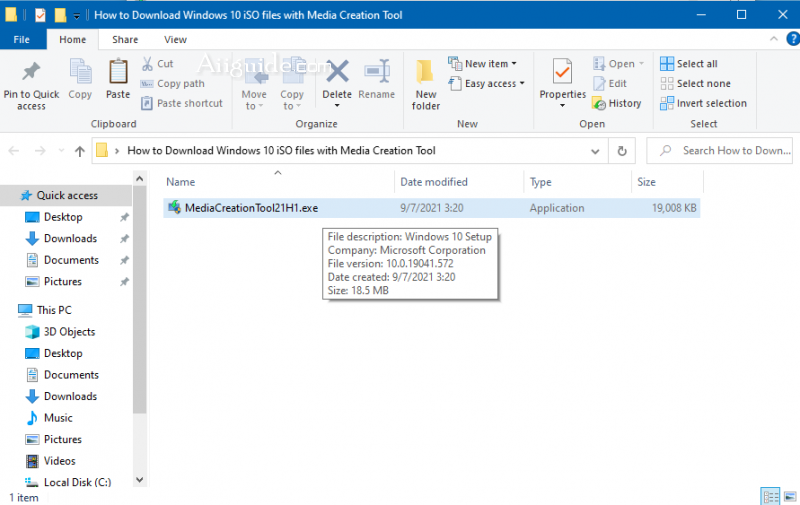
Task: Click the Copy ribbon icon
Action: tap(80, 71)
